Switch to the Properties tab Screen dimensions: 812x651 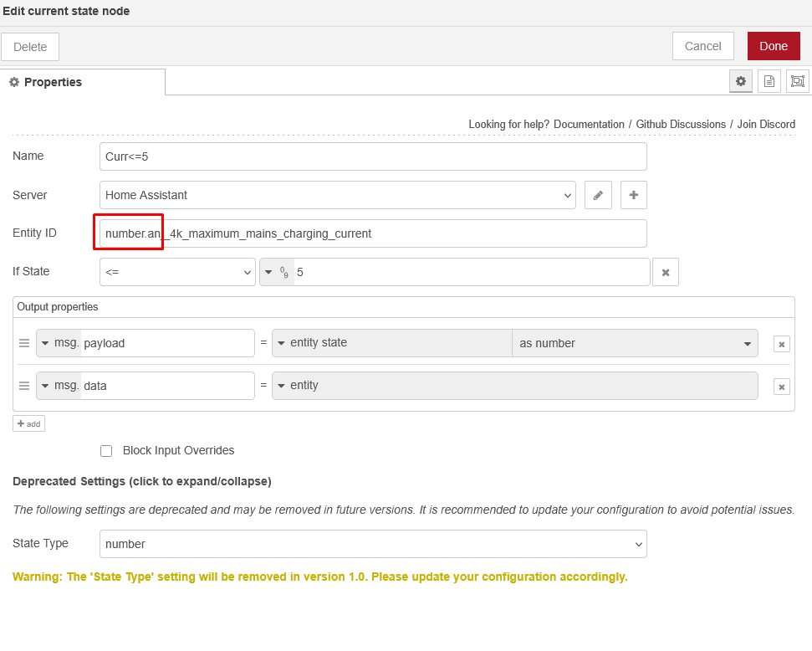83,82
